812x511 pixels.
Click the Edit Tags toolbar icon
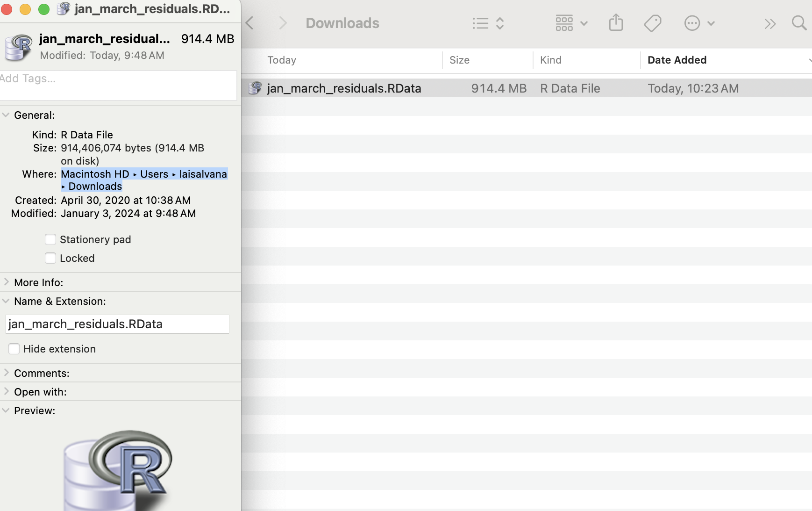coord(653,23)
